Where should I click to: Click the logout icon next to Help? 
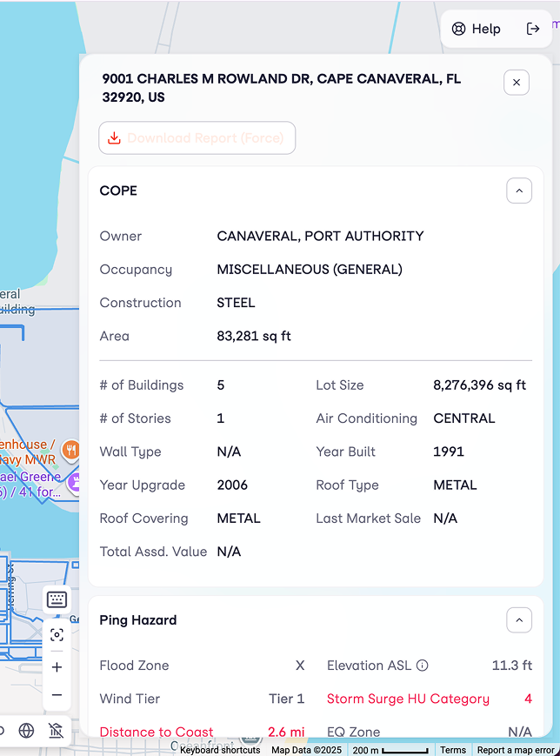click(533, 29)
